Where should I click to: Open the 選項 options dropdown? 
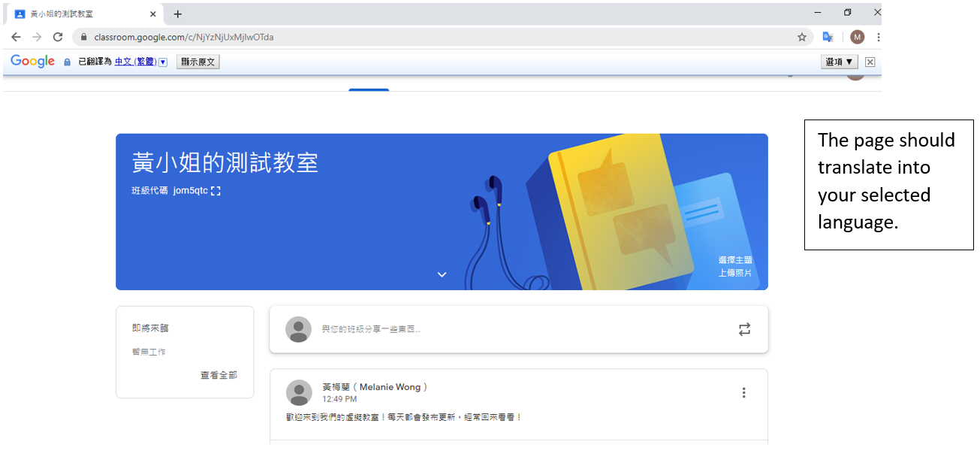tap(839, 62)
